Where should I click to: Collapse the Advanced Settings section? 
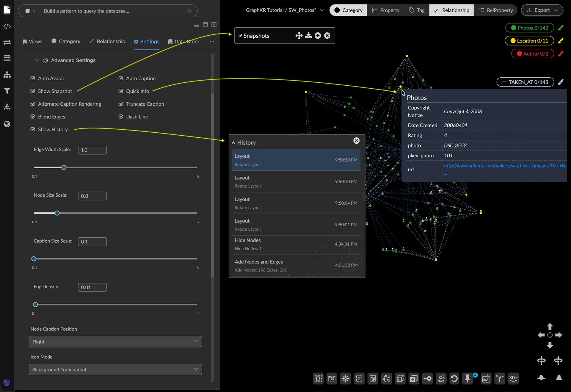(37, 60)
